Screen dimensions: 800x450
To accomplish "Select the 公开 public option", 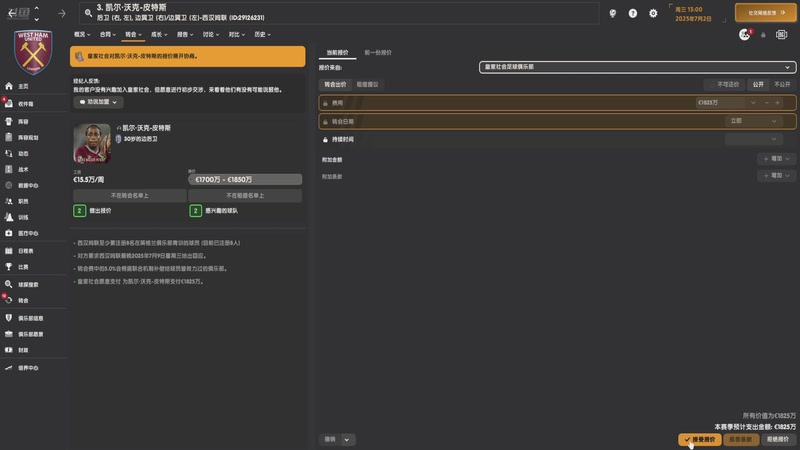I will tap(758, 85).
